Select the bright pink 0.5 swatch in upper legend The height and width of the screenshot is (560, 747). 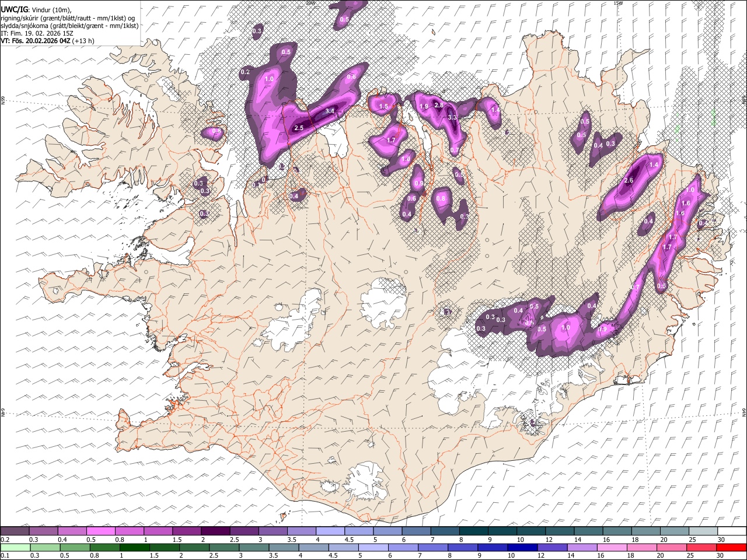100,531
